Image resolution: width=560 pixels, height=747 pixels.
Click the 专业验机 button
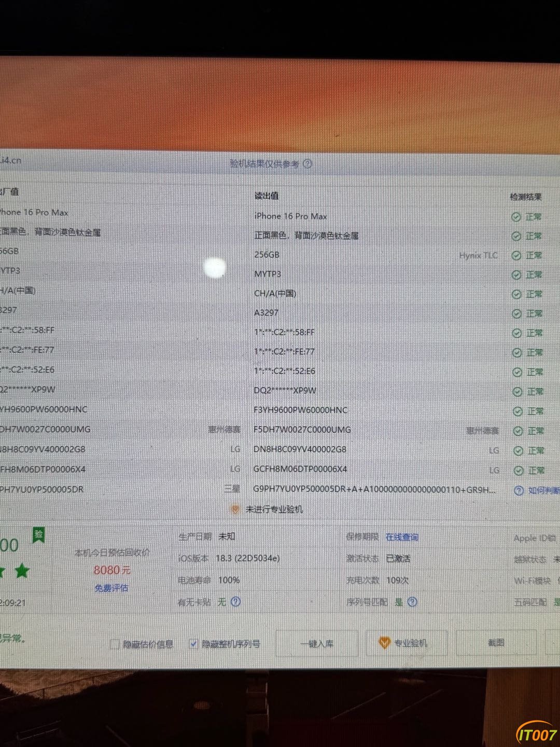406,643
